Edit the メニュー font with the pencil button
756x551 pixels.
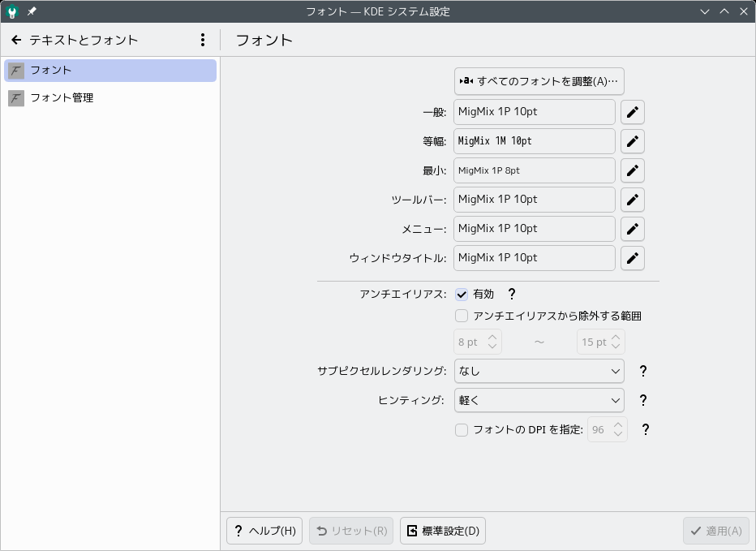[632, 229]
